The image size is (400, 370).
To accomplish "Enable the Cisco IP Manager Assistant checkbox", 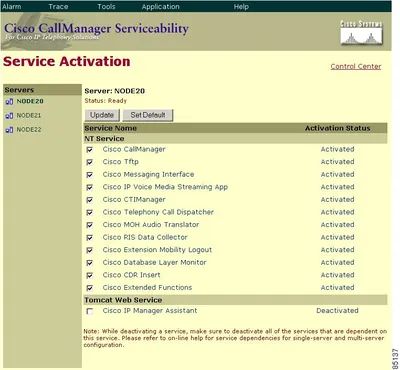I will coord(90,311).
